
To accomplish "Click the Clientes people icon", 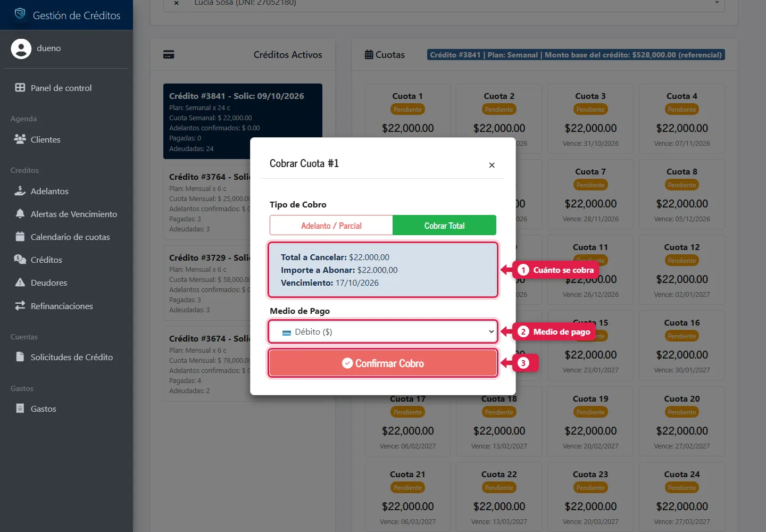I will tap(20, 139).
